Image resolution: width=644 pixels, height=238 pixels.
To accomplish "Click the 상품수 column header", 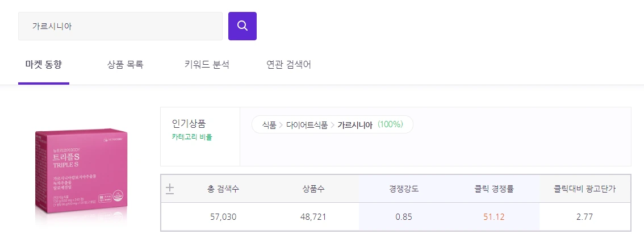I will pos(313,189).
